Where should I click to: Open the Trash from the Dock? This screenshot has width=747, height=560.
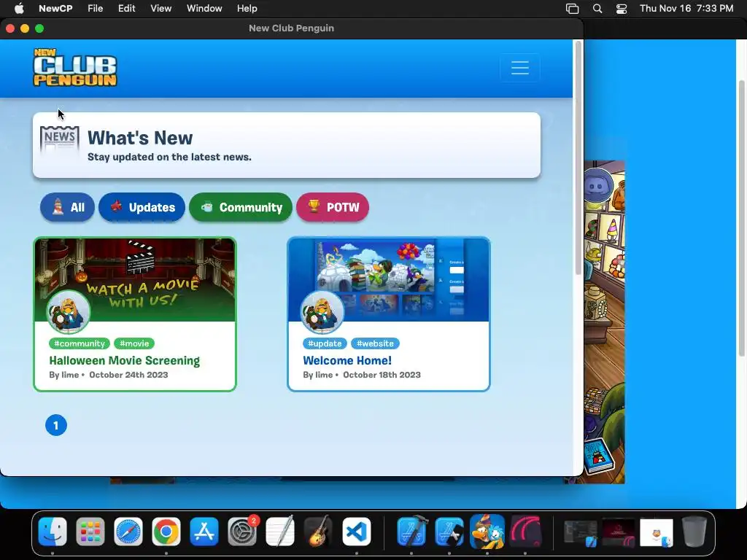tap(694, 532)
